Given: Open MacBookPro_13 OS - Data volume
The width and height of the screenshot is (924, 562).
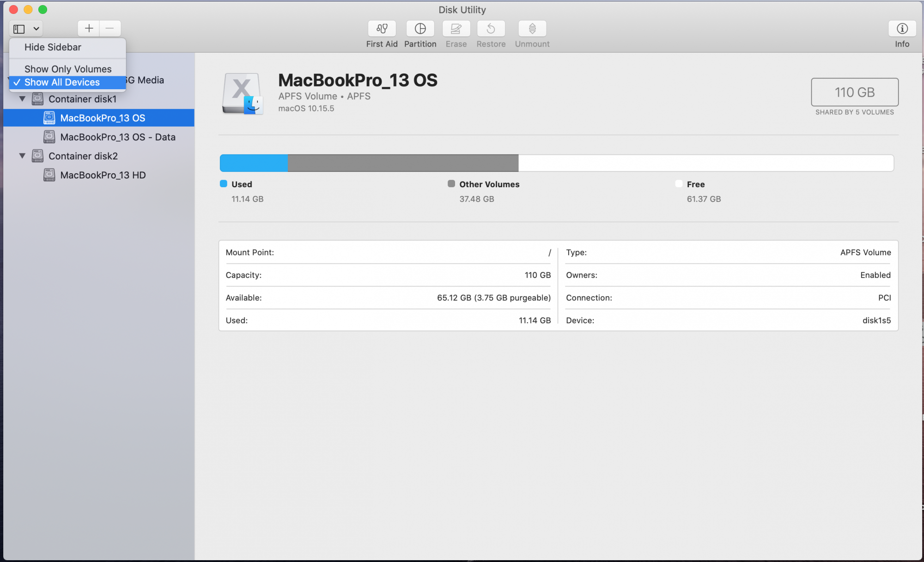Looking at the screenshot, I should 118,137.
